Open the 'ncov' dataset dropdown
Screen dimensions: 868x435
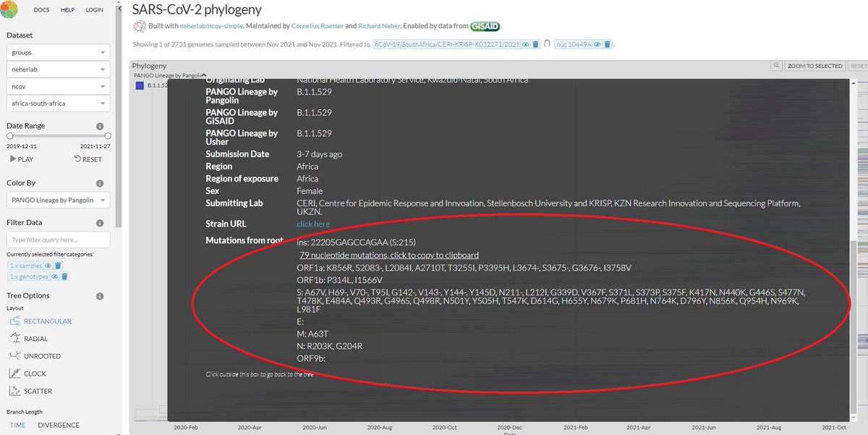(59, 87)
